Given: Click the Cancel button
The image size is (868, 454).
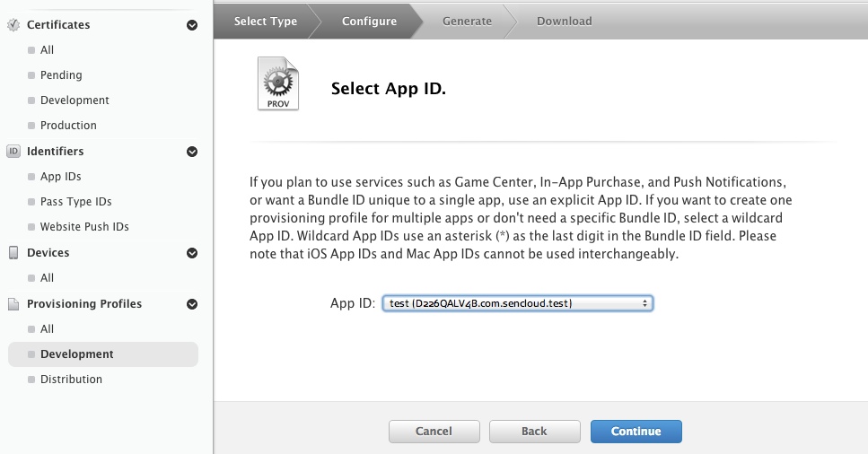Looking at the screenshot, I should click(x=434, y=432).
